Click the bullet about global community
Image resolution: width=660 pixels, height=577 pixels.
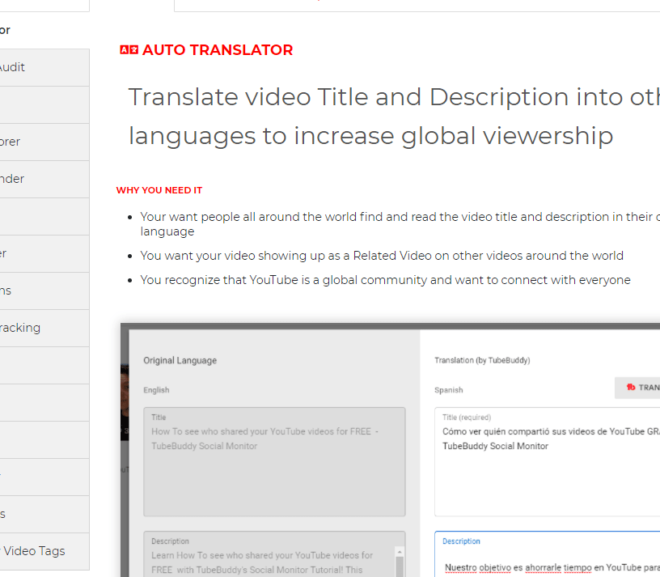(385, 280)
